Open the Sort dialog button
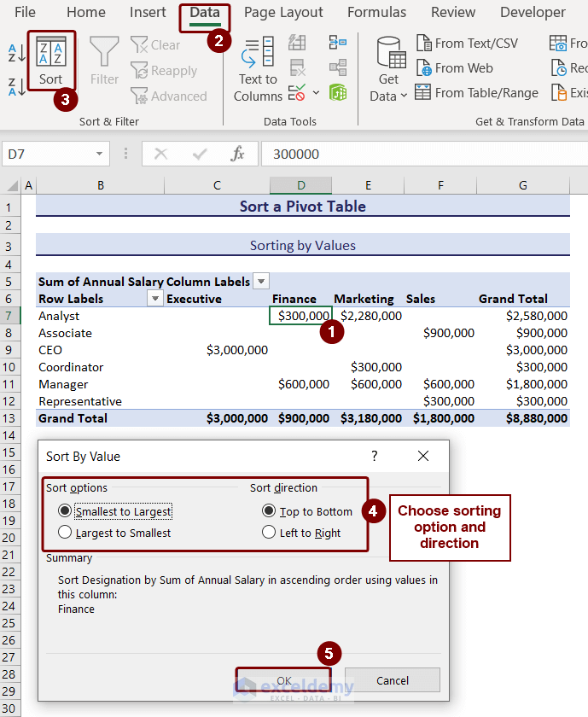The height and width of the screenshot is (717, 588). pos(50,61)
